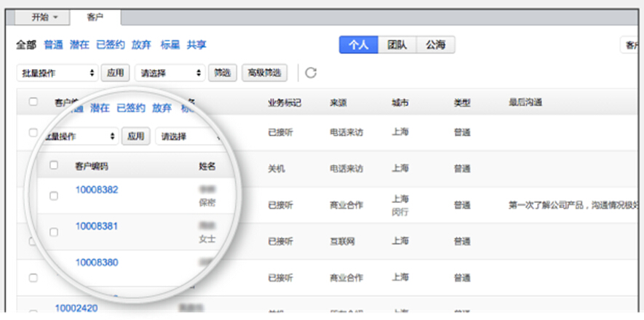Image resolution: width=644 pixels, height=320 pixels.
Task: Open customer record 10008382
Action: coord(97,190)
